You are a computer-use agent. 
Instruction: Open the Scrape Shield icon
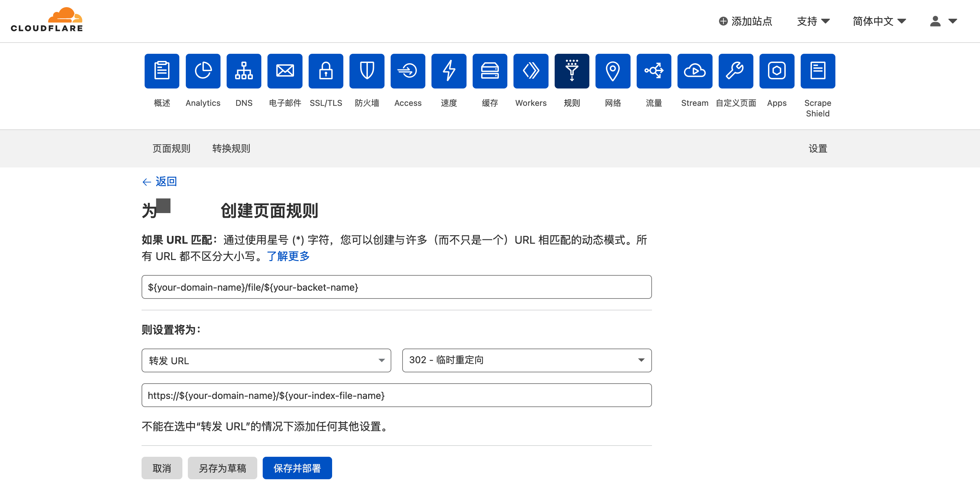(817, 71)
